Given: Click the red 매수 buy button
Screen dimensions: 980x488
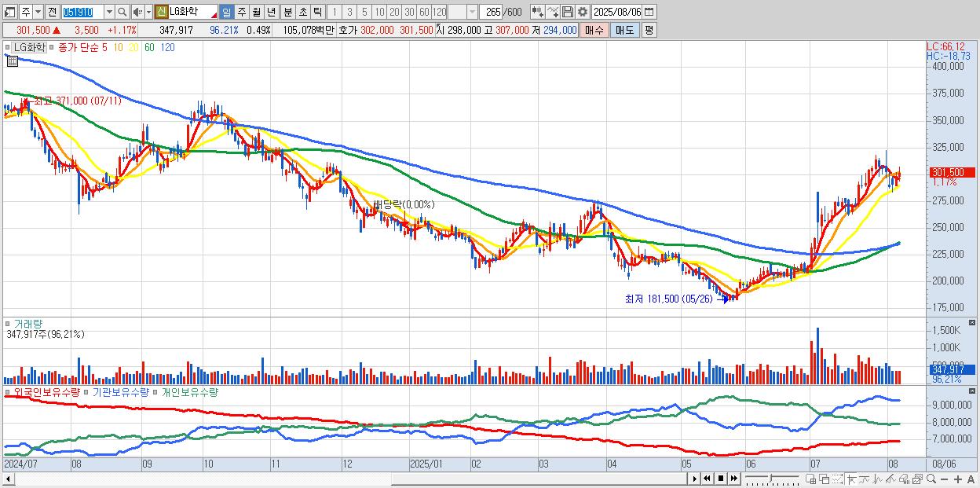Looking at the screenshot, I should (x=594, y=30).
